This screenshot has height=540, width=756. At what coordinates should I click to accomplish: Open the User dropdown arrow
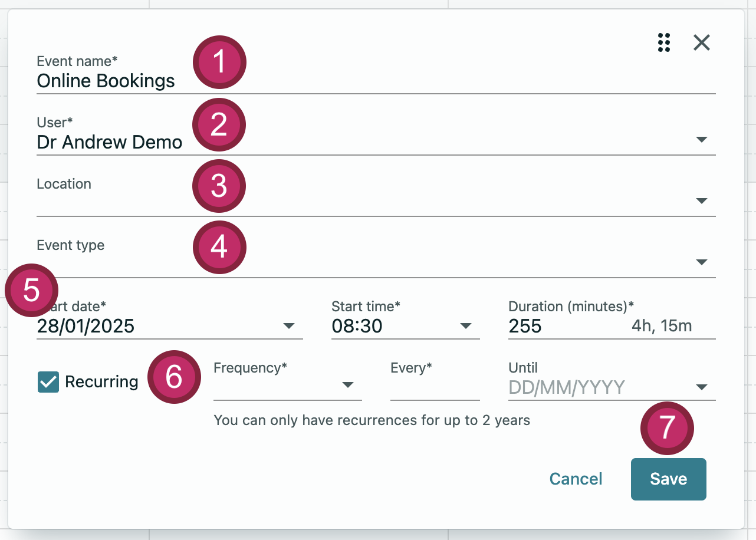click(x=702, y=140)
